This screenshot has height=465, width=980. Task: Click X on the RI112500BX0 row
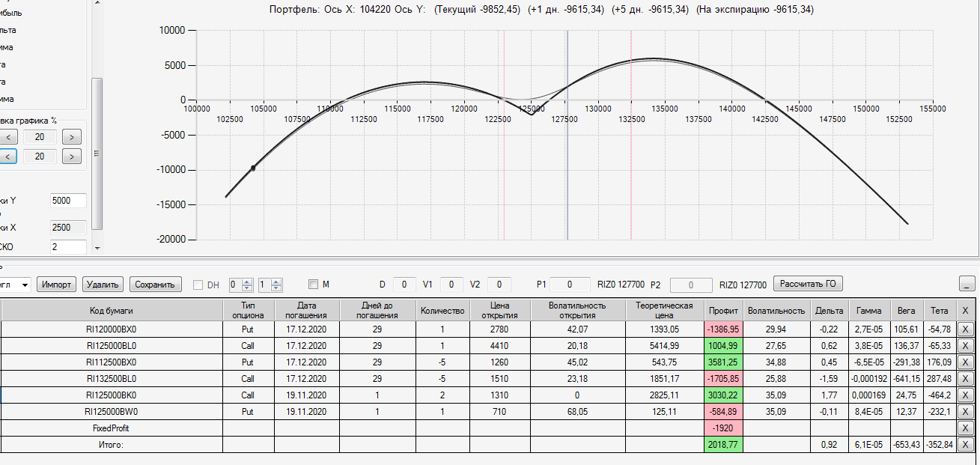965,362
